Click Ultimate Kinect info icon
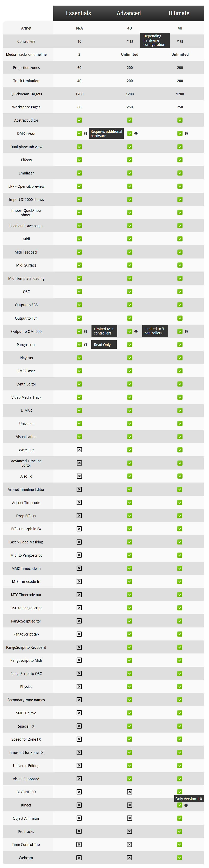Image resolution: width=209 pixels, height=868 pixels. tap(186, 805)
